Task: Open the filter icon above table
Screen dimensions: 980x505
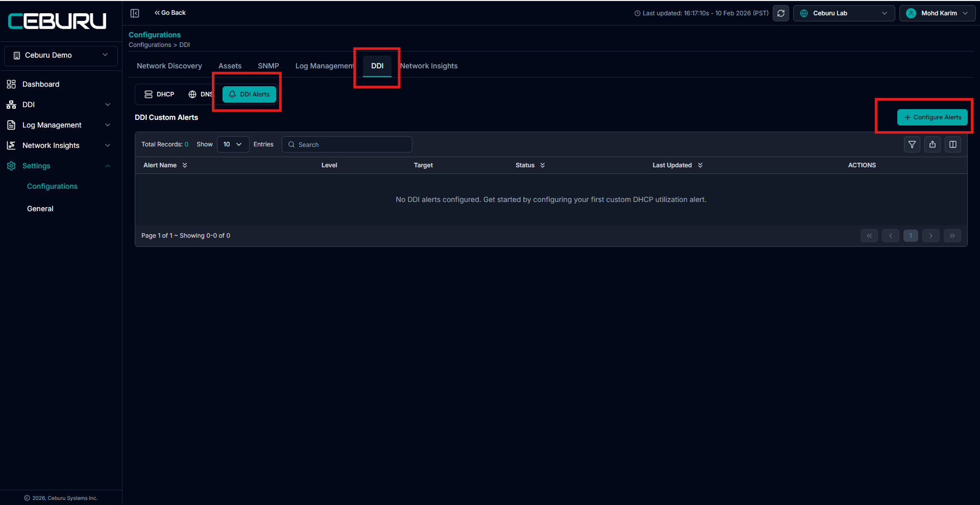Action: click(912, 144)
